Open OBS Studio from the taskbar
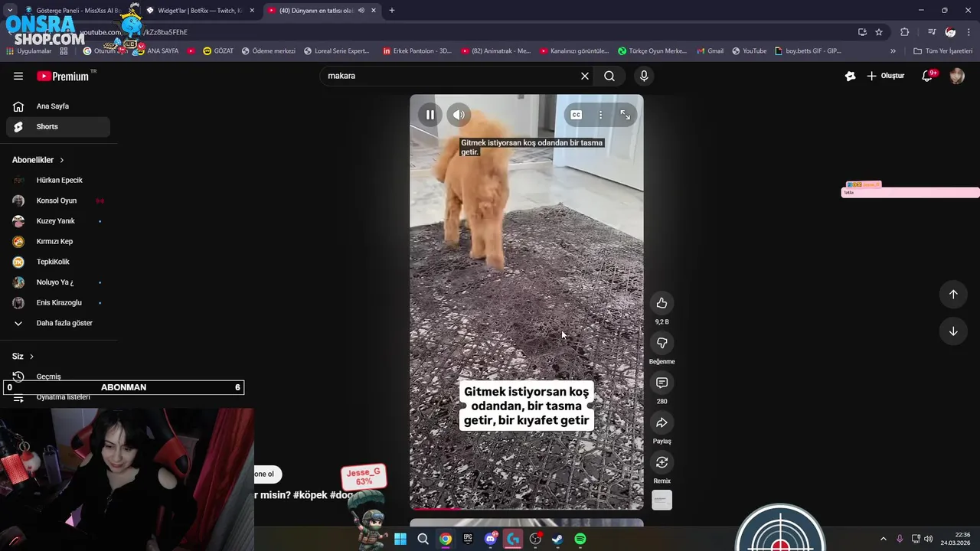The width and height of the screenshot is (980, 551). pyautogui.click(x=536, y=539)
